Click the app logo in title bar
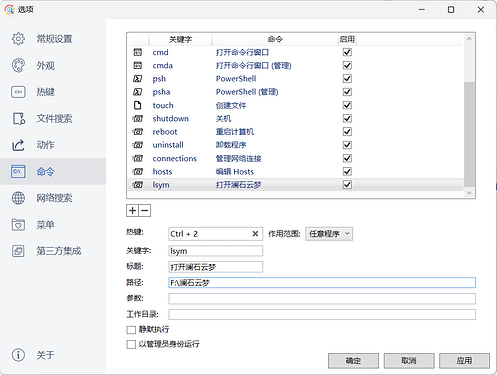This screenshot has width=497, height=375. click(x=9, y=9)
